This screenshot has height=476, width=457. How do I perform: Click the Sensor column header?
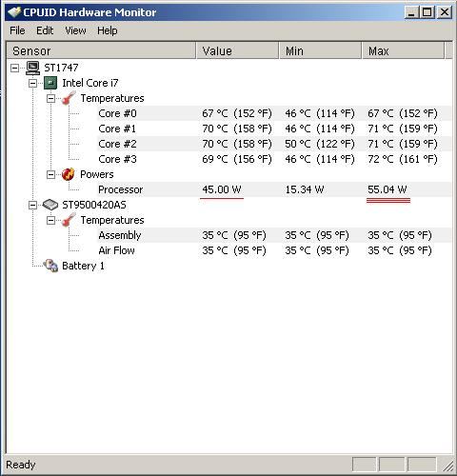(101, 50)
